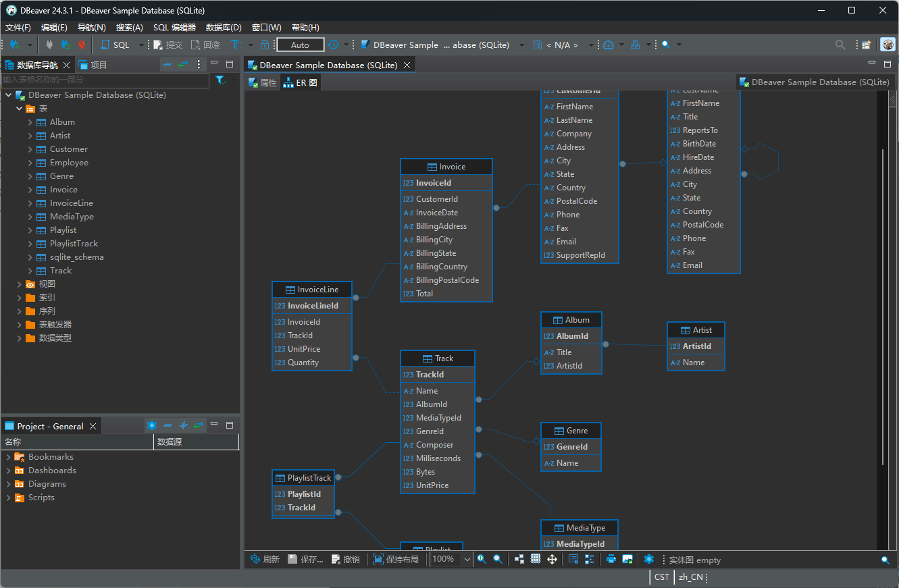Toggle the transaction lock icon beside Auto

pyautogui.click(x=265, y=45)
